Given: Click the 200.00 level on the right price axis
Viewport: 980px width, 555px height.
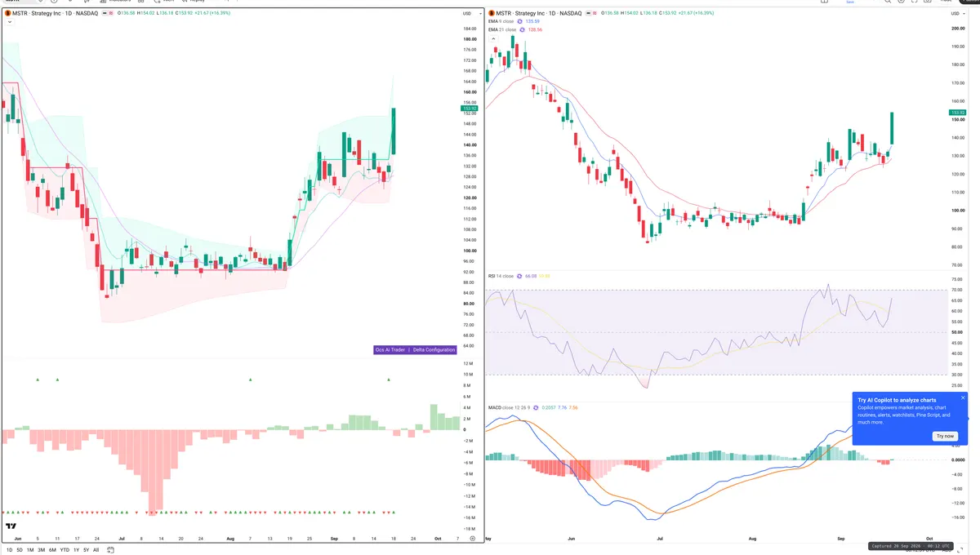Looking at the screenshot, I should coord(957,29).
